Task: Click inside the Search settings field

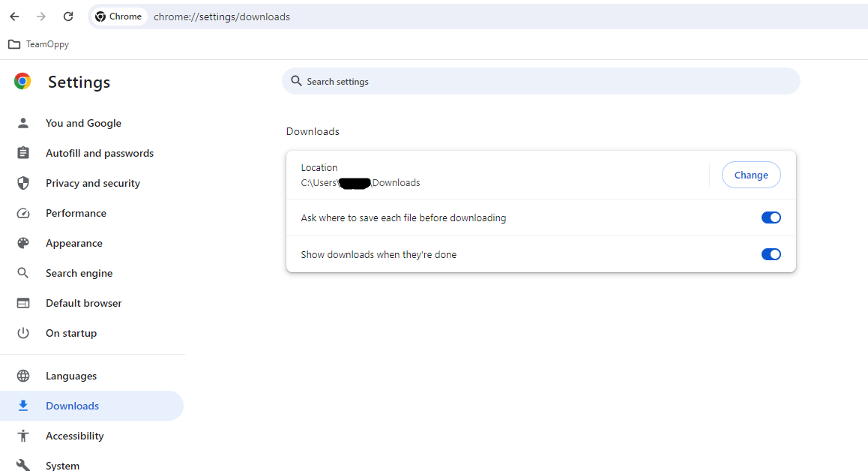Action: pos(540,81)
